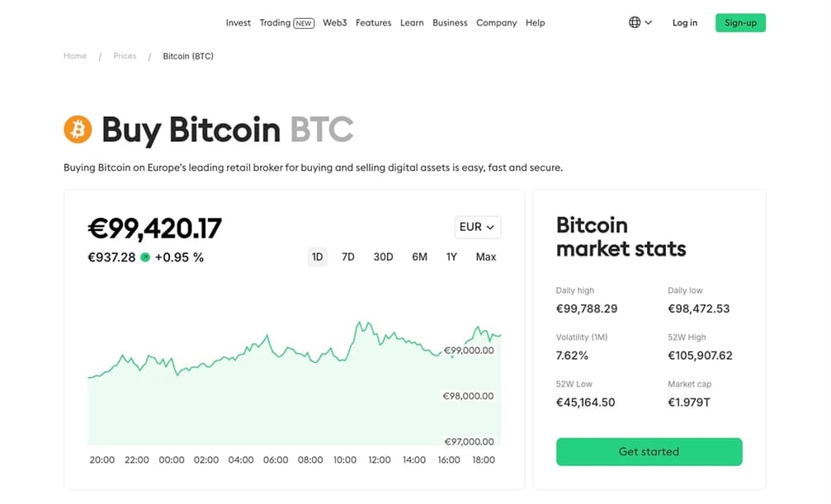Open the Invest dropdown

[x=238, y=22]
